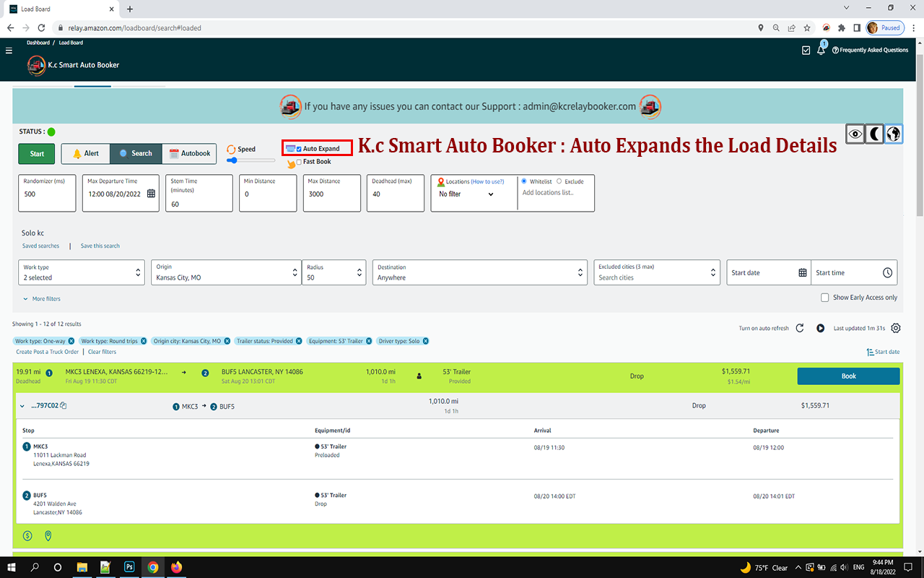
Task: Click the map pin location icon
Action: point(48,536)
